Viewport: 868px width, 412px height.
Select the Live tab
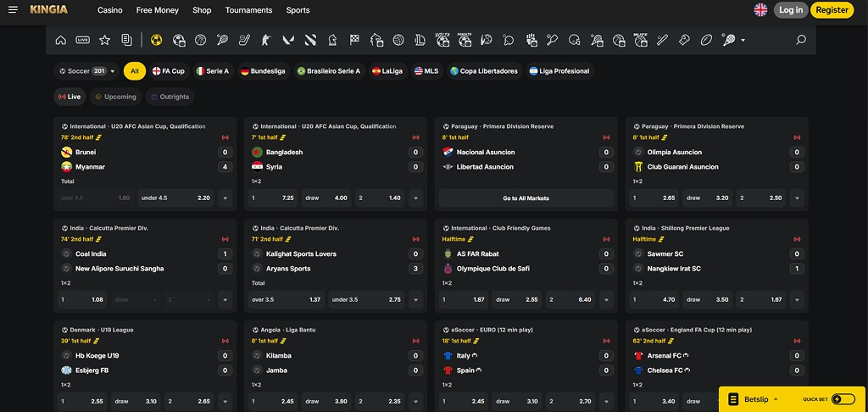[x=70, y=97]
